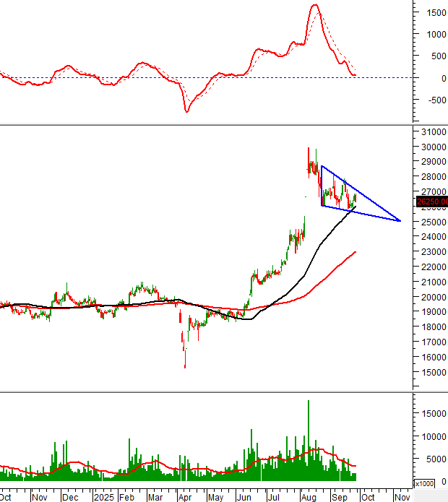
Task: Click the 2025 label on the time axis
Action: [104, 497]
